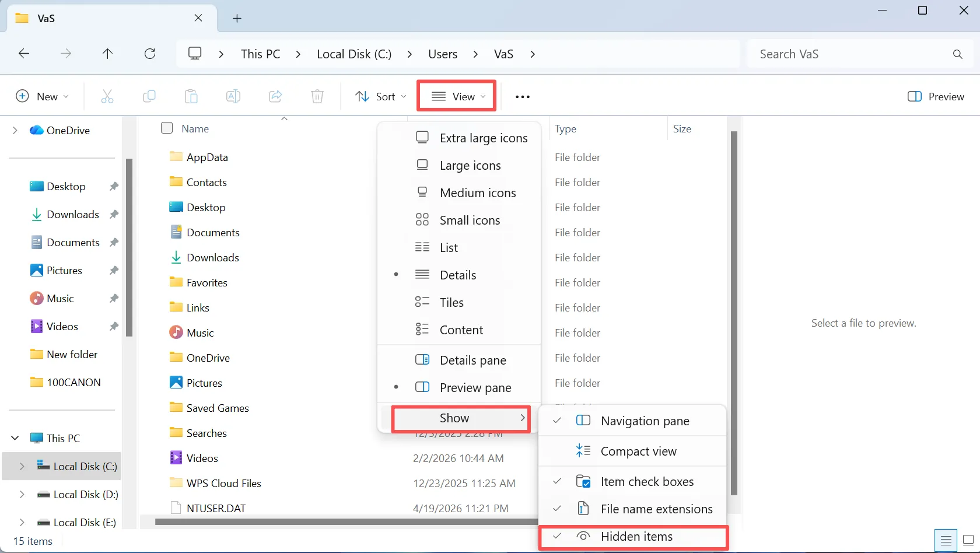This screenshot has height=553, width=980.
Task: Go up one folder level
Action: coord(107,54)
